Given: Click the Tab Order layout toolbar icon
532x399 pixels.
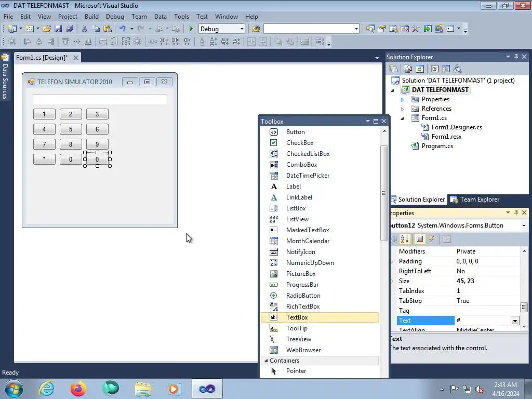Looking at the screenshot, I should [x=320, y=42].
